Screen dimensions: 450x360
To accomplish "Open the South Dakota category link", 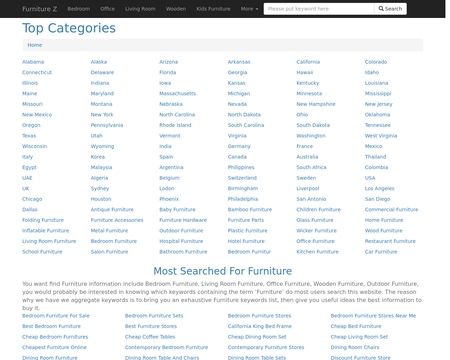I will pos(313,125).
